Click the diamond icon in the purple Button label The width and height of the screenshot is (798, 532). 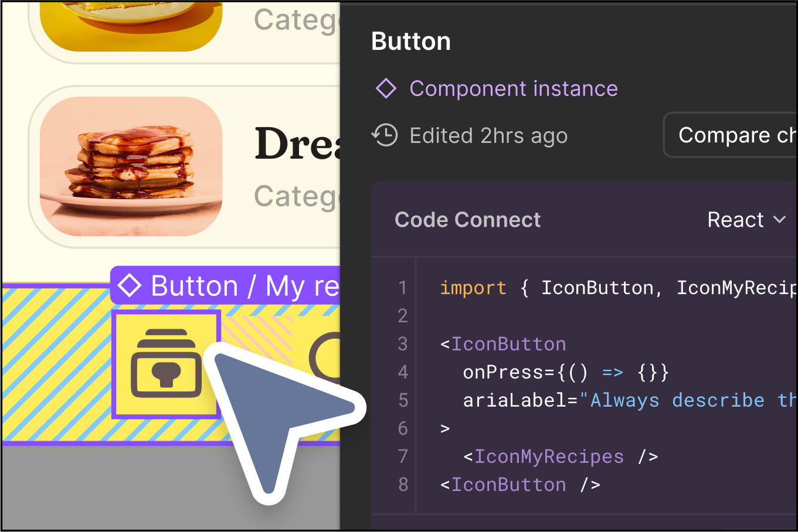130,286
